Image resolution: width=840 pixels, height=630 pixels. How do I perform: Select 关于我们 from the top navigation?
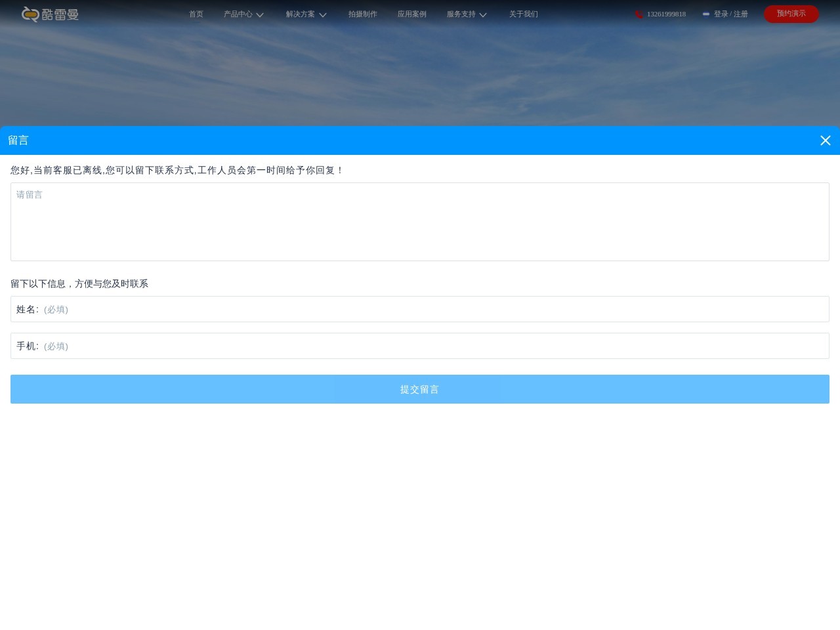point(523,14)
